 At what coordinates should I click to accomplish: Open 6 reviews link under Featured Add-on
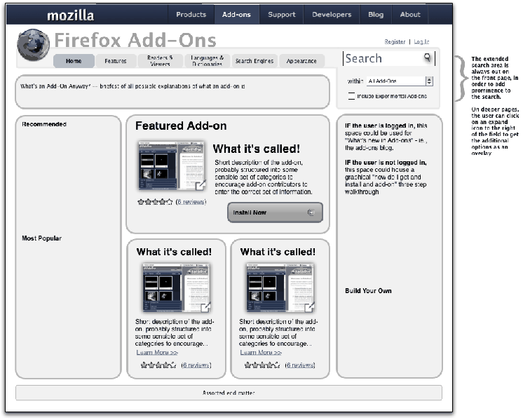pos(191,202)
